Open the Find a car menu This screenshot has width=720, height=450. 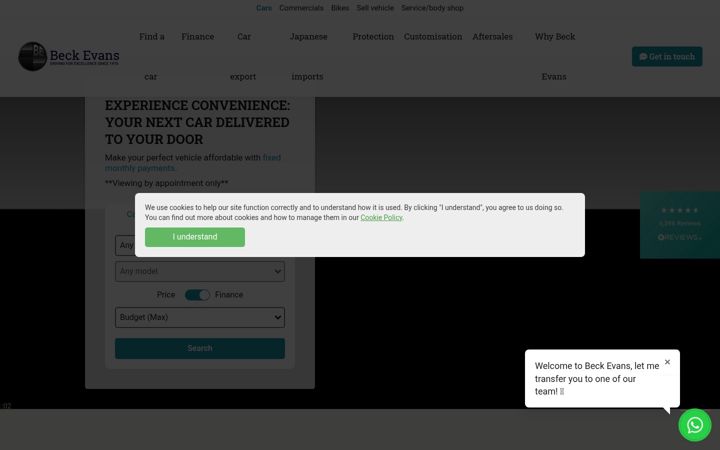coord(152,56)
